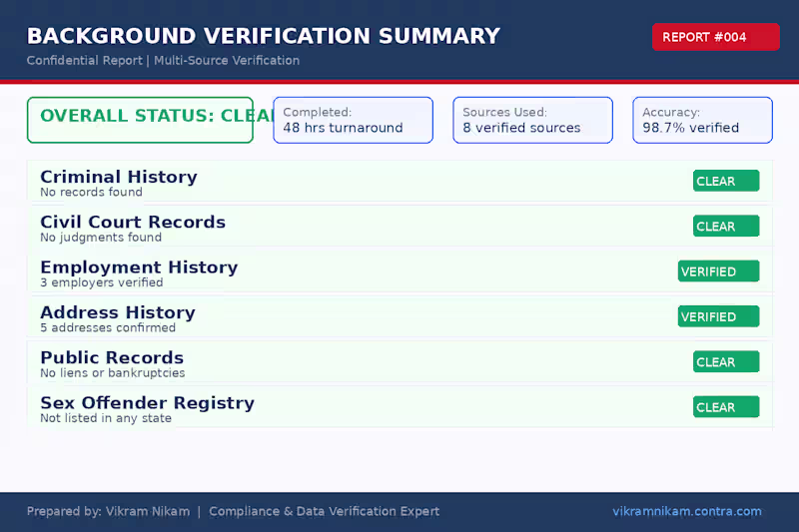This screenshot has width=799, height=532.
Task: Select the Overall Status Clear box
Action: click(x=140, y=120)
